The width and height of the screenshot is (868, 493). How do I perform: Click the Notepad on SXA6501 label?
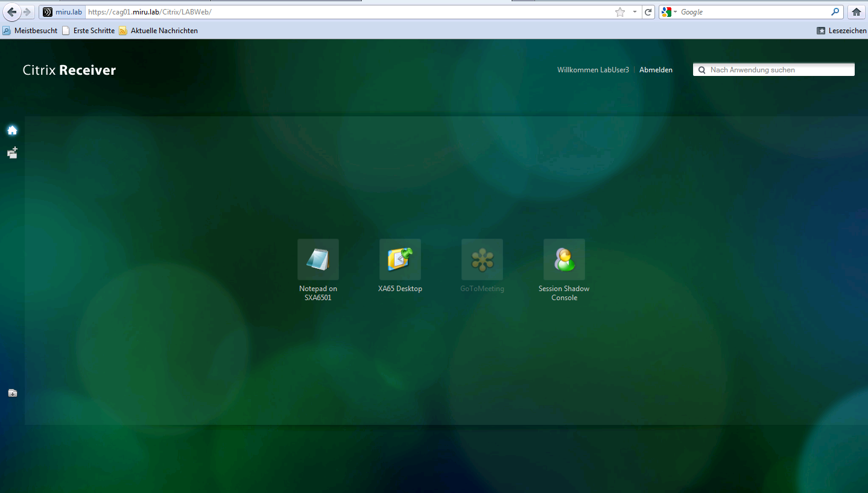318,293
